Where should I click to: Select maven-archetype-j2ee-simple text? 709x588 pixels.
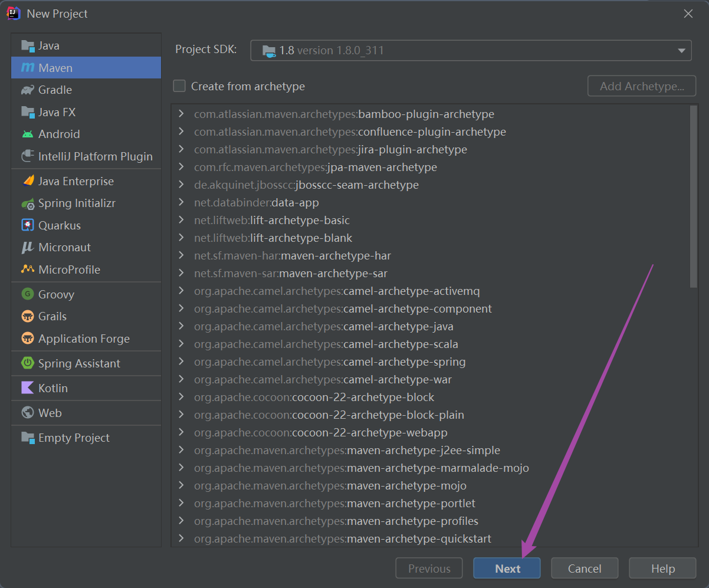424,450
